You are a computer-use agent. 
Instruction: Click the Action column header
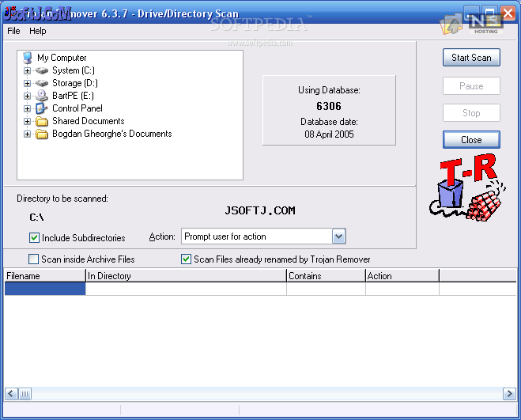402,276
